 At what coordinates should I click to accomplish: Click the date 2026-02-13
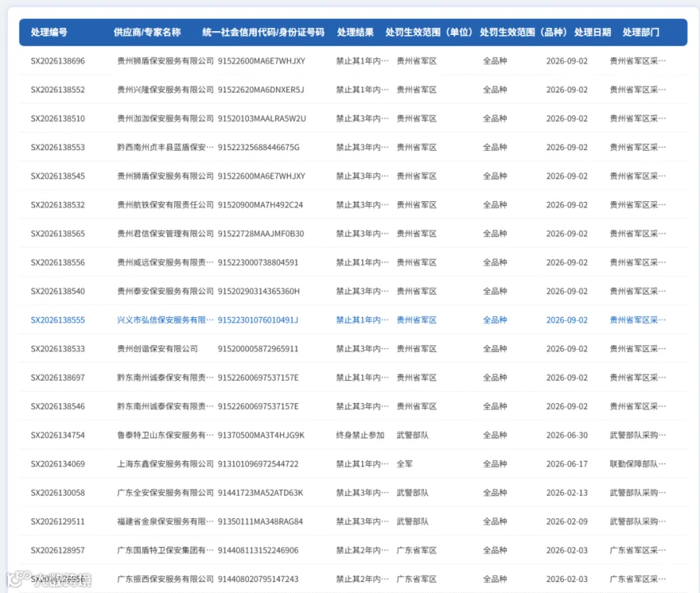(567, 493)
